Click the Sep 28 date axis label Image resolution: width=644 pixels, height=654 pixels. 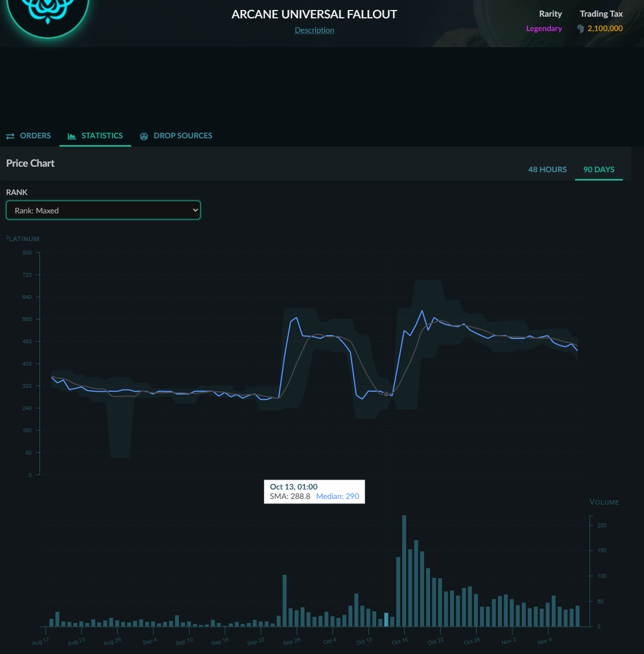(x=292, y=641)
